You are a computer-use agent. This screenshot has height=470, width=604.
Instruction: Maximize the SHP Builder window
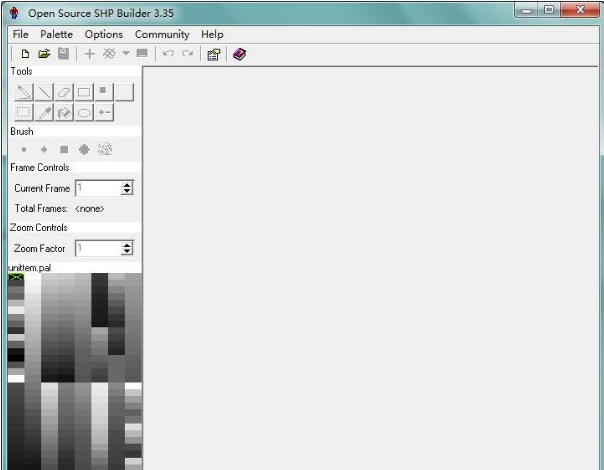(x=549, y=10)
